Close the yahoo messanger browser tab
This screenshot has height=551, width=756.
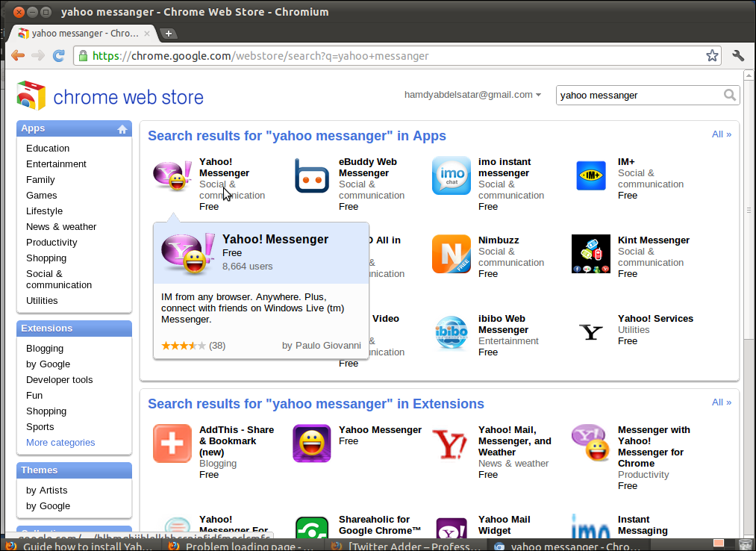tap(147, 34)
